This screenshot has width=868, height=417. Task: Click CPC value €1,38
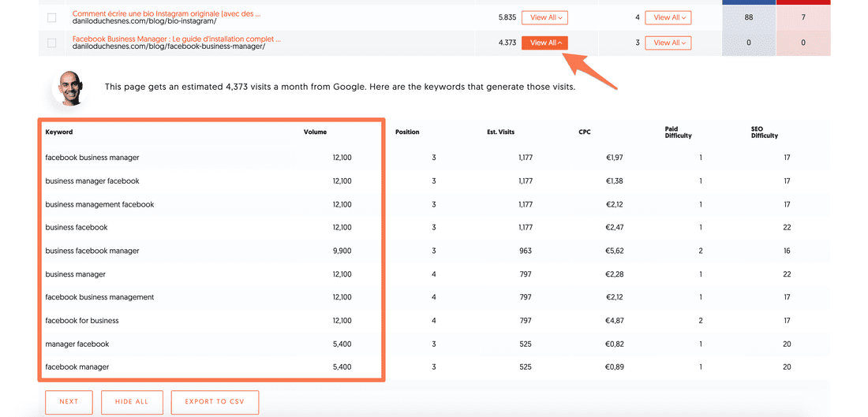point(615,181)
